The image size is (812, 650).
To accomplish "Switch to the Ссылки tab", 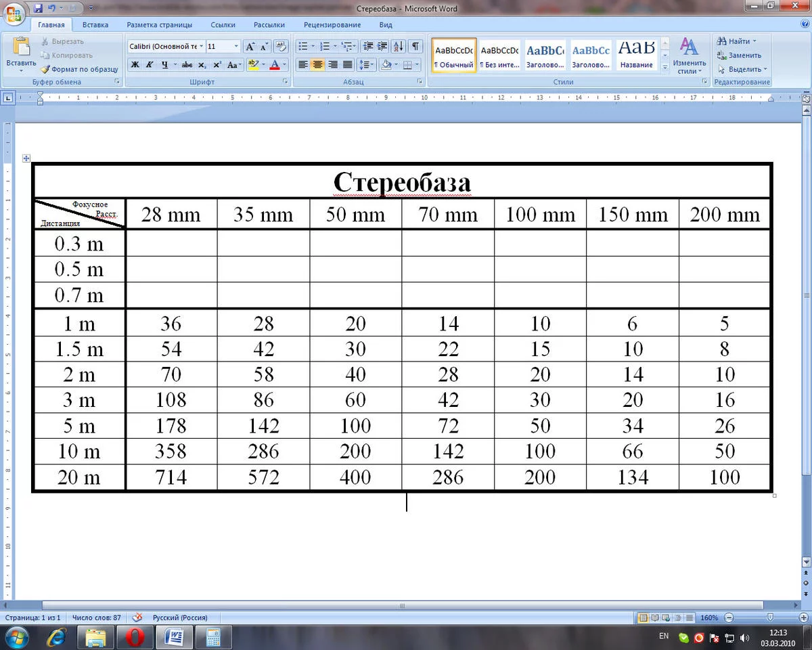I will [223, 25].
